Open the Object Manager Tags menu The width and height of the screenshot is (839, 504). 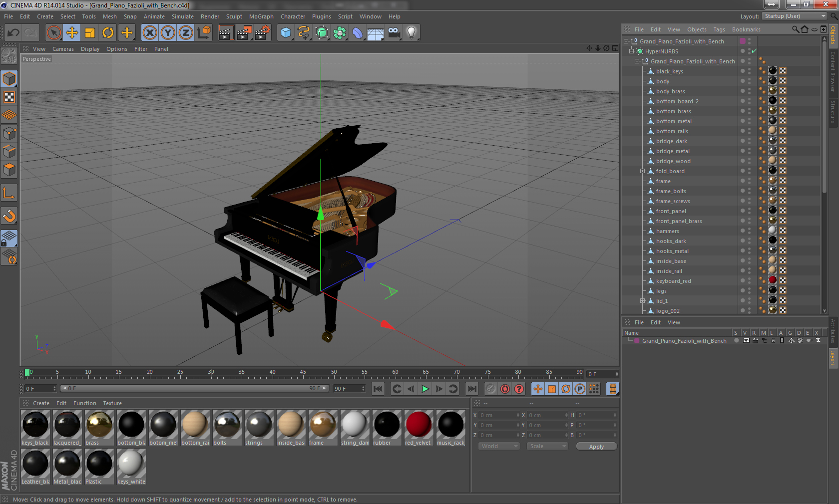tap(719, 29)
